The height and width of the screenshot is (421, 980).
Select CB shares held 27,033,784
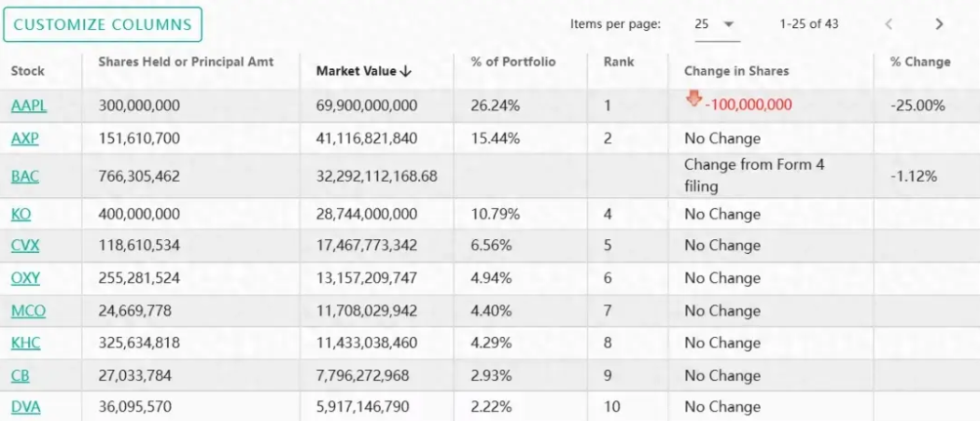pos(134,376)
